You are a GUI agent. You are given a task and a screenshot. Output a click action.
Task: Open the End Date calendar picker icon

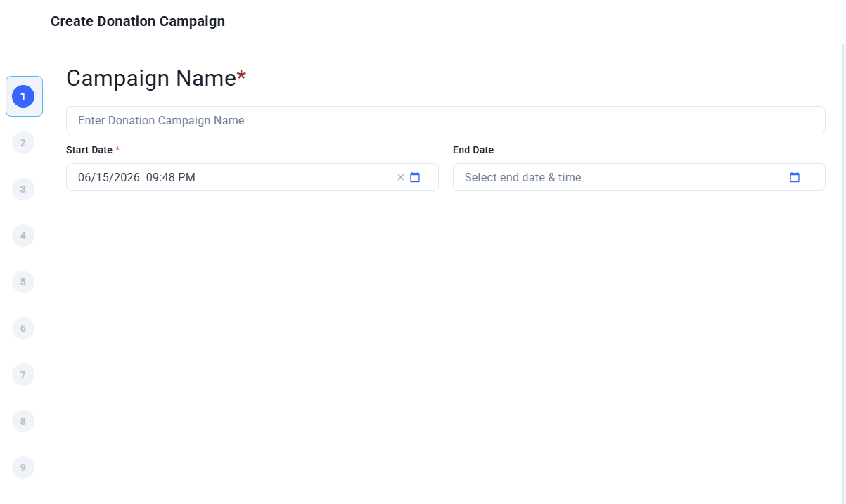795,177
